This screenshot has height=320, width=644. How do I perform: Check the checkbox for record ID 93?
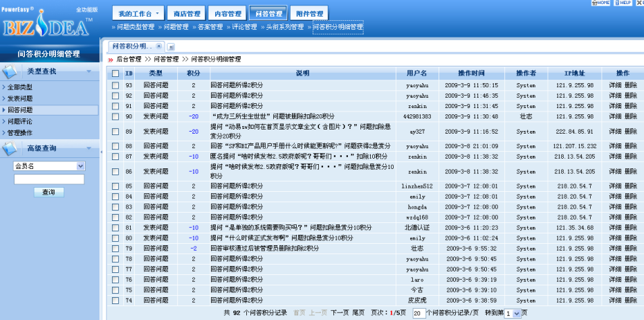tap(116, 85)
